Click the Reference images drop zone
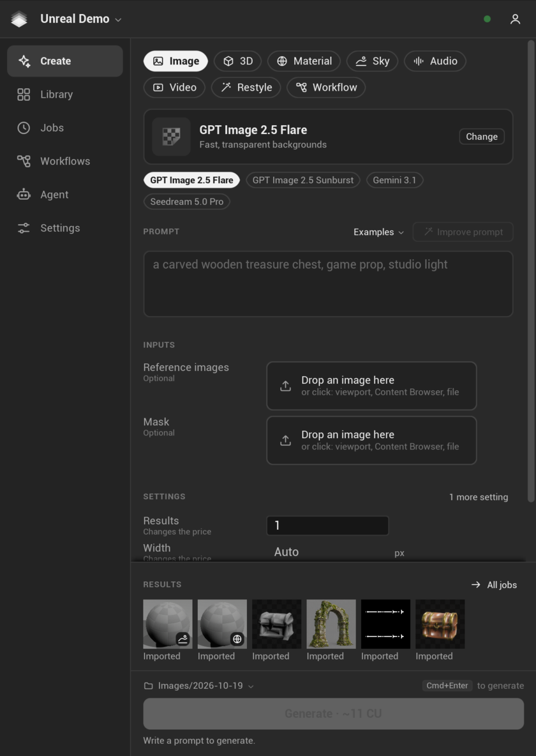This screenshot has height=756, width=536. point(371,386)
